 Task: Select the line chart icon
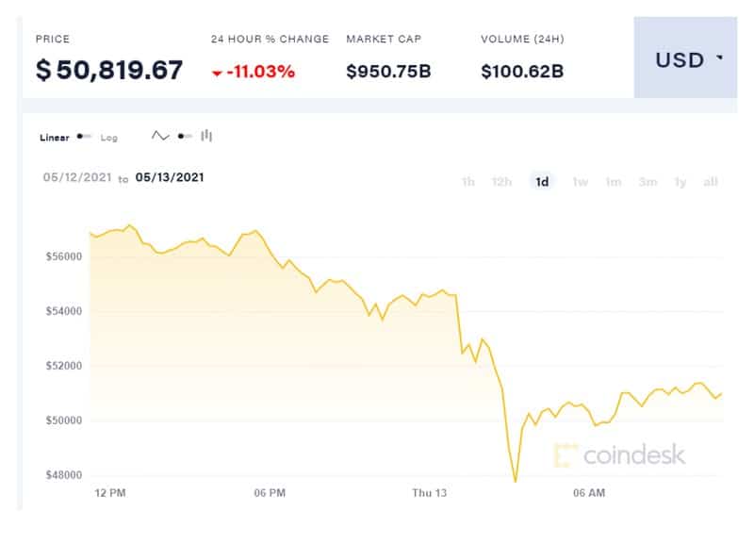pos(160,136)
